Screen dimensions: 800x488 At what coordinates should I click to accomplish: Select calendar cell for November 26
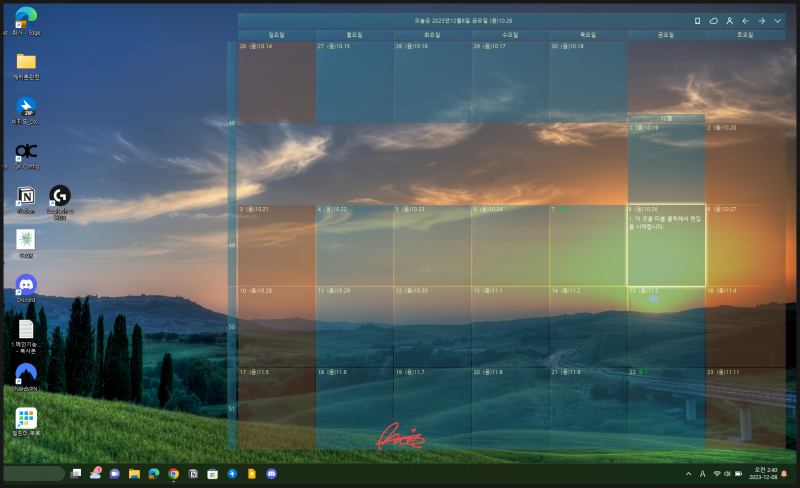(277, 82)
